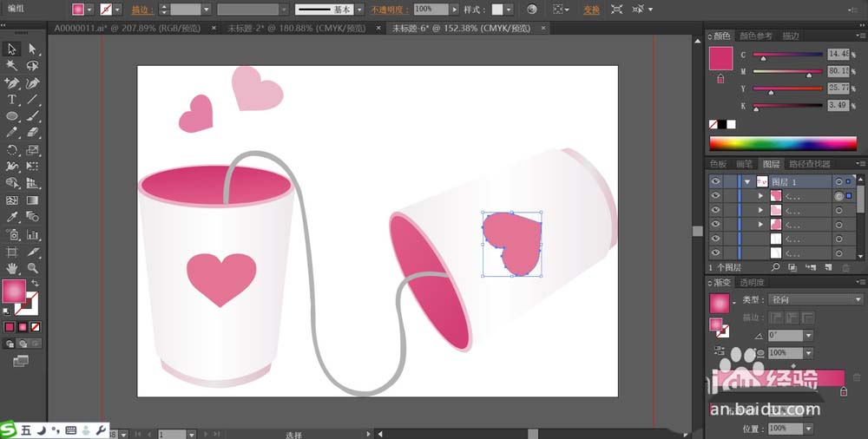
Task: Toggle visibility of the last visible sublayer
Action: click(715, 252)
